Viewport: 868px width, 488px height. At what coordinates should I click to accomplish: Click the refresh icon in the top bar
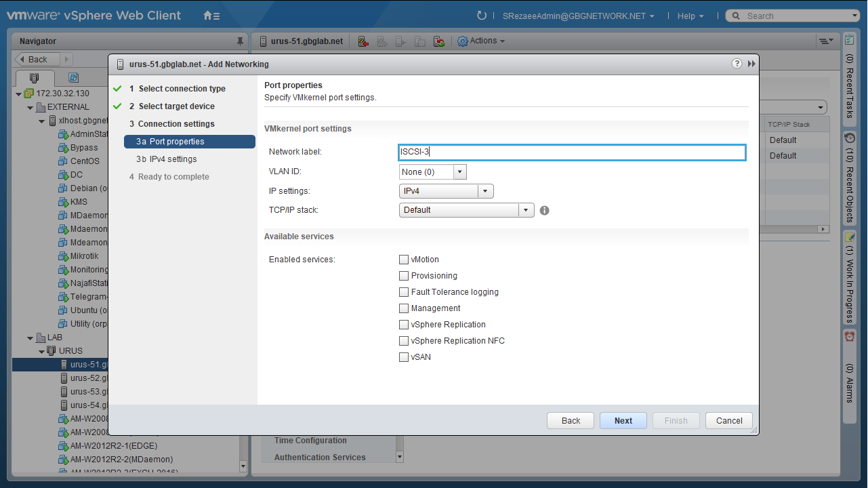click(x=482, y=16)
